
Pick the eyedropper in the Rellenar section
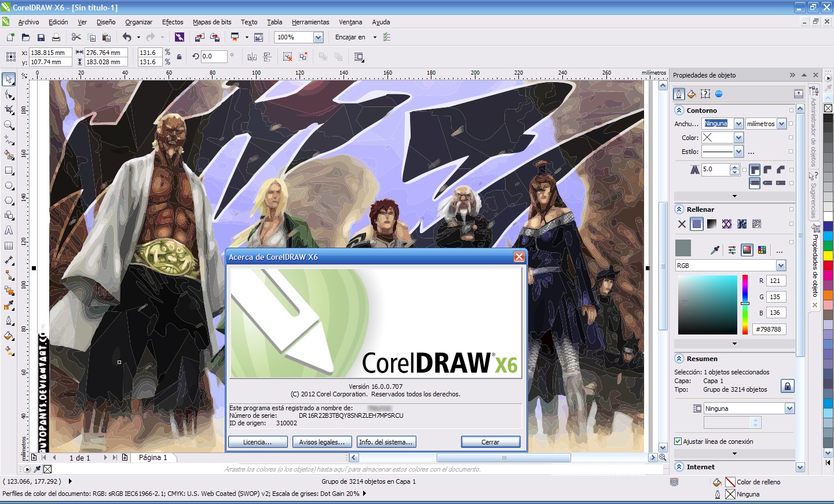tap(715, 251)
